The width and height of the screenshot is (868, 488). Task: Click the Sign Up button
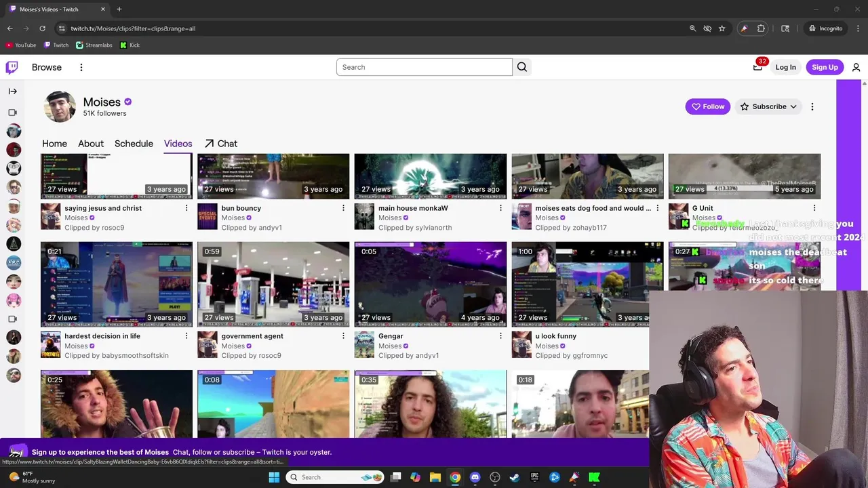pyautogui.click(x=825, y=67)
